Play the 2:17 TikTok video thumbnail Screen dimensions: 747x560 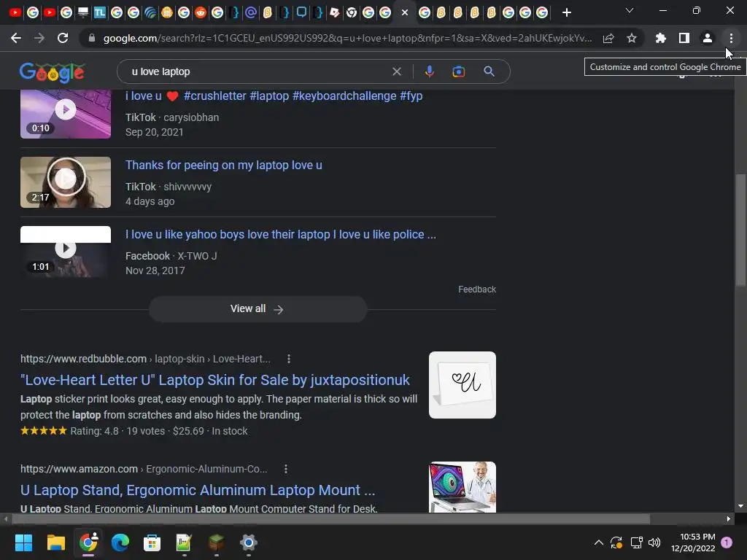click(66, 182)
